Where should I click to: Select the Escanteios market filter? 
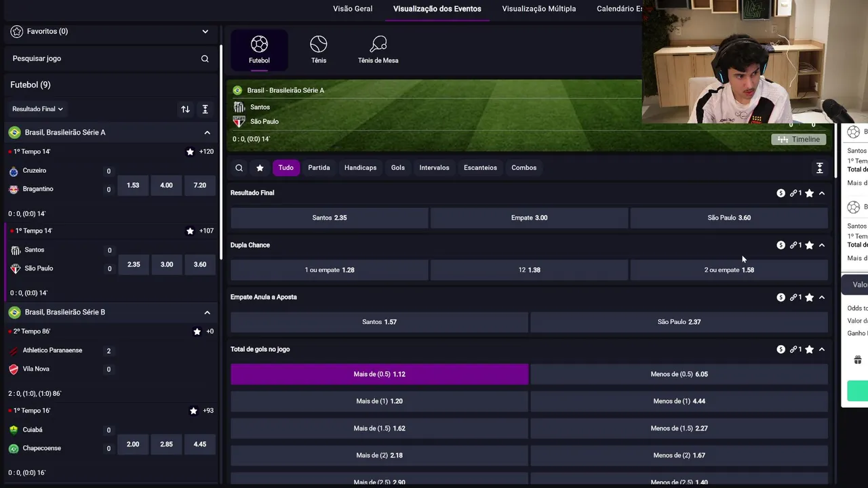pyautogui.click(x=480, y=168)
